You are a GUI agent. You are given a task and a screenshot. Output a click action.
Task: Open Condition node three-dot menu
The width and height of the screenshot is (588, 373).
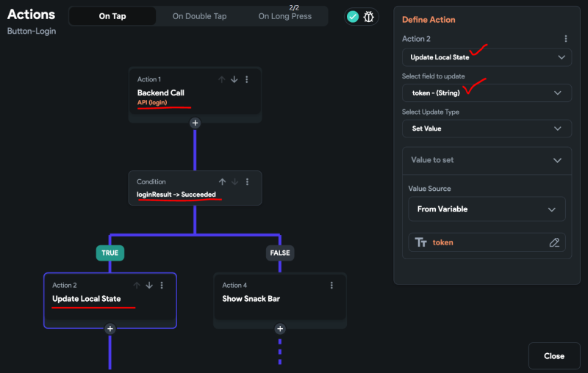pos(247,181)
